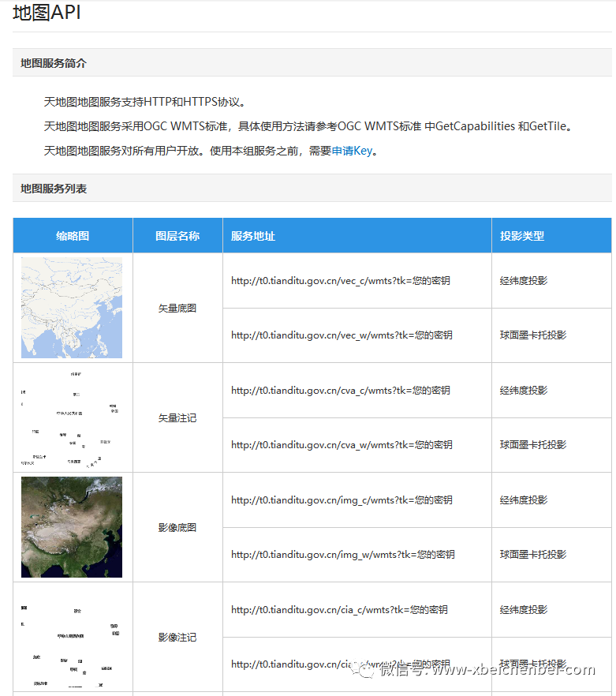Click the 图层名称 column header
616x696 pixels.
coord(177,236)
